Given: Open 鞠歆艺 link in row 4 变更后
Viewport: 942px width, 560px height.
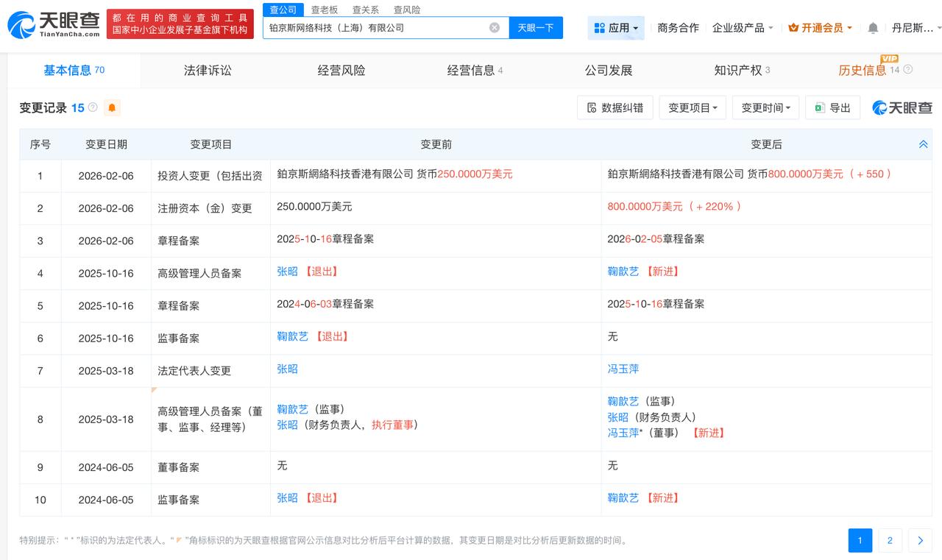Looking at the screenshot, I should tap(623, 272).
